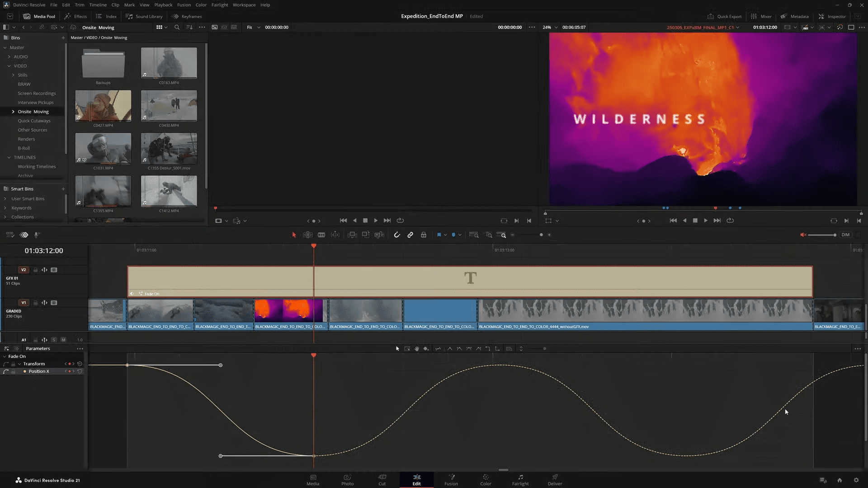Collapse the Fade On section in curve editor
This screenshot has height=488, width=868.
pyautogui.click(x=5, y=356)
